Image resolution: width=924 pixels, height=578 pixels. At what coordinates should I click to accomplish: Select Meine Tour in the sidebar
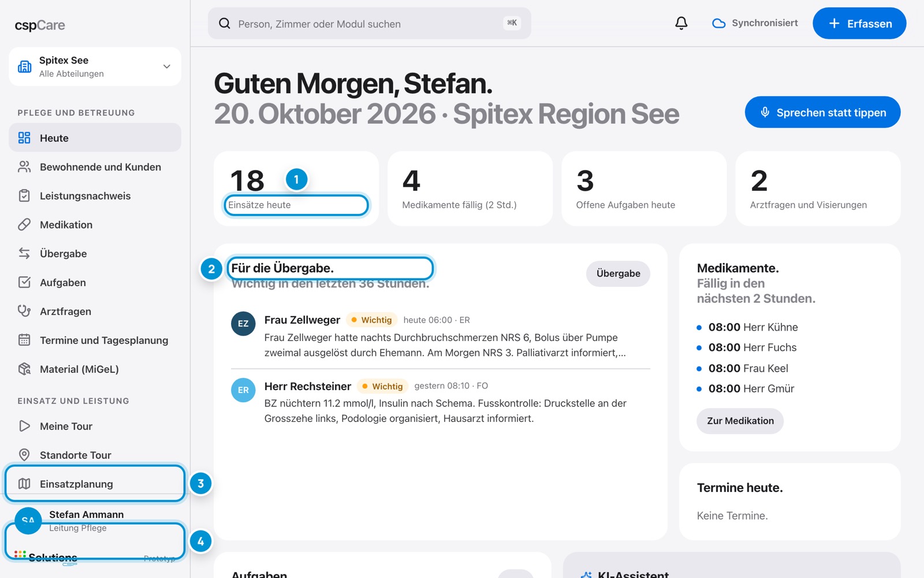click(95, 426)
